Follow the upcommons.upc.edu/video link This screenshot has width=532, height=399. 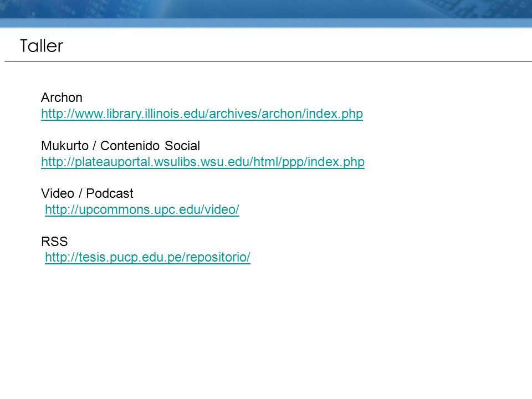(x=142, y=209)
